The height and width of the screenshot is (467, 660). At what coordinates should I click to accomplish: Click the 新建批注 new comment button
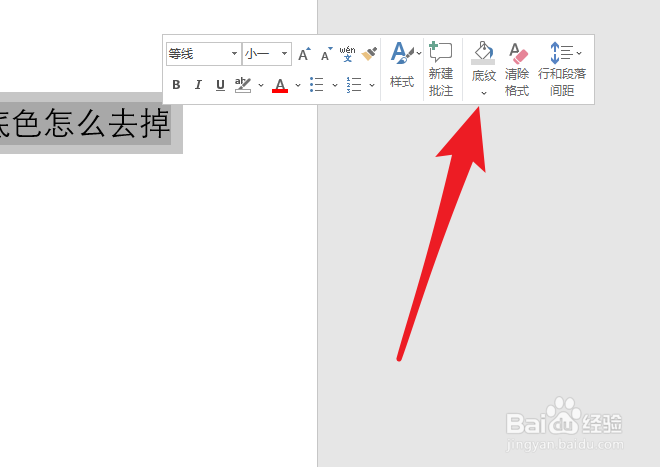(441, 69)
